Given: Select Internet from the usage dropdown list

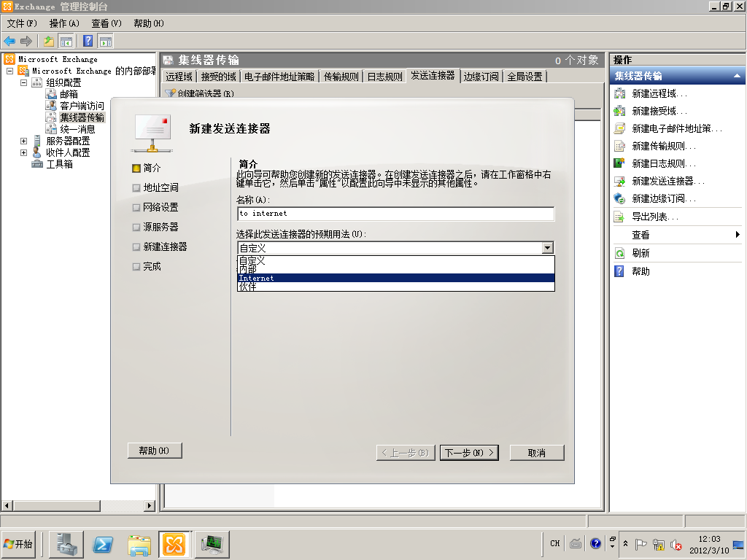Looking at the screenshot, I should click(x=395, y=278).
